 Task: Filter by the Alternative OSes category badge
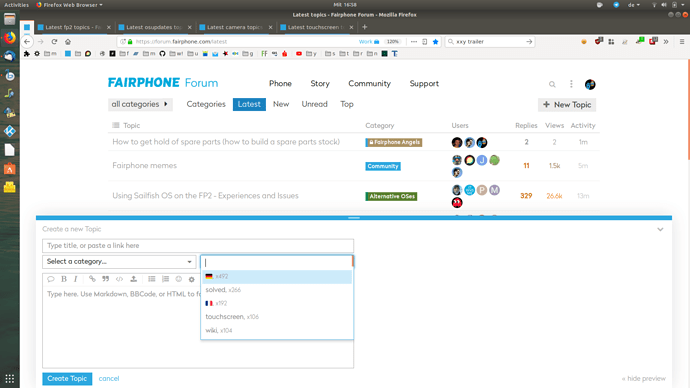391,196
